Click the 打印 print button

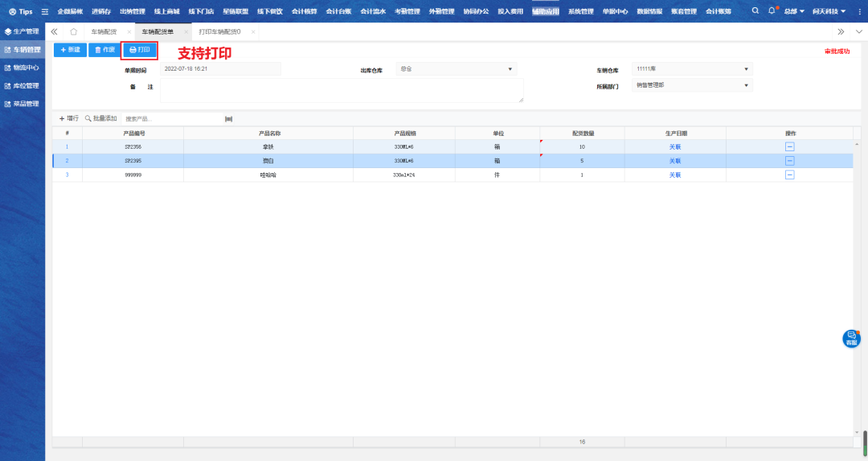point(139,50)
